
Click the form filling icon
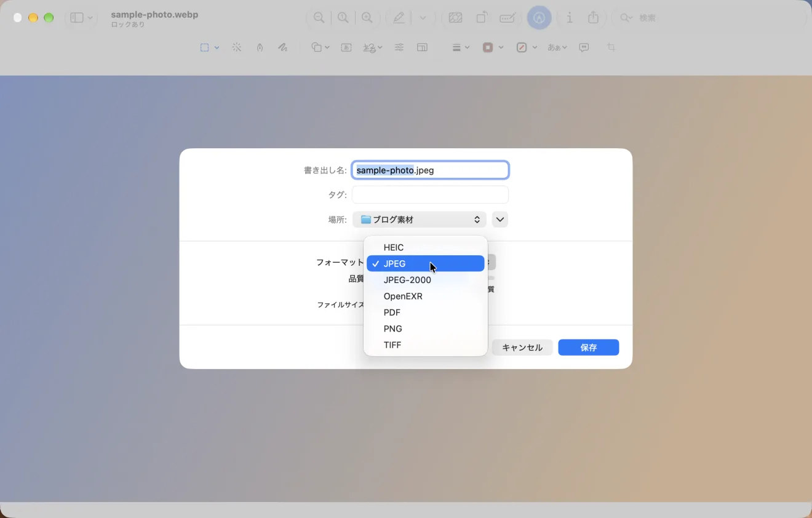tap(507, 18)
